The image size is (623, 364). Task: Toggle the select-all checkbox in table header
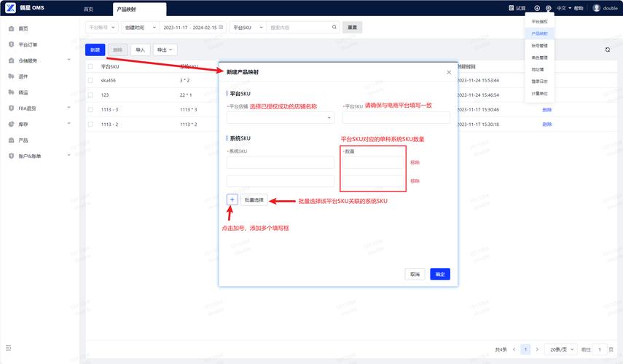90,66
